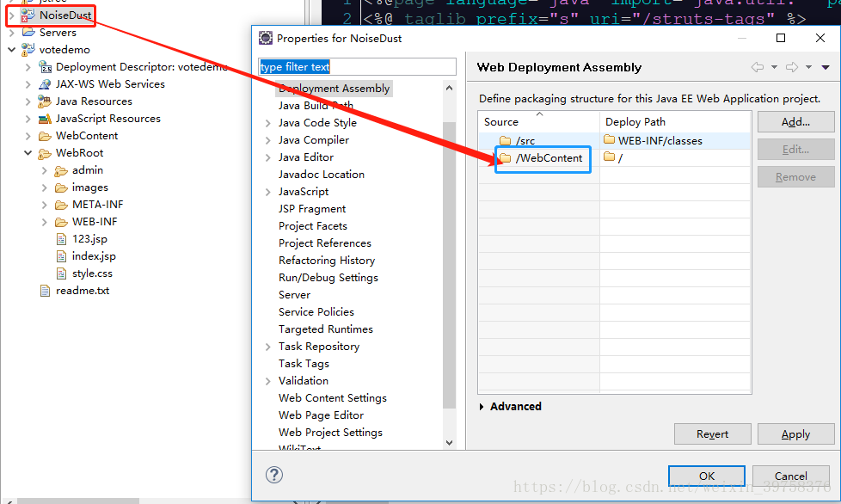The image size is (841, 504).
Task: Click the /src source folder icon
Action: (506, 141)
